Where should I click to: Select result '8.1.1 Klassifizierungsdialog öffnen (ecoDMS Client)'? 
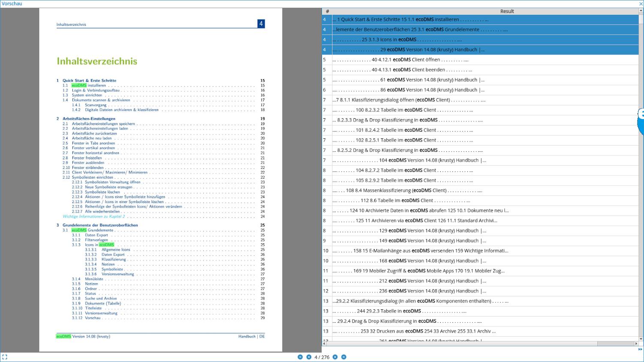coord(480,100)
